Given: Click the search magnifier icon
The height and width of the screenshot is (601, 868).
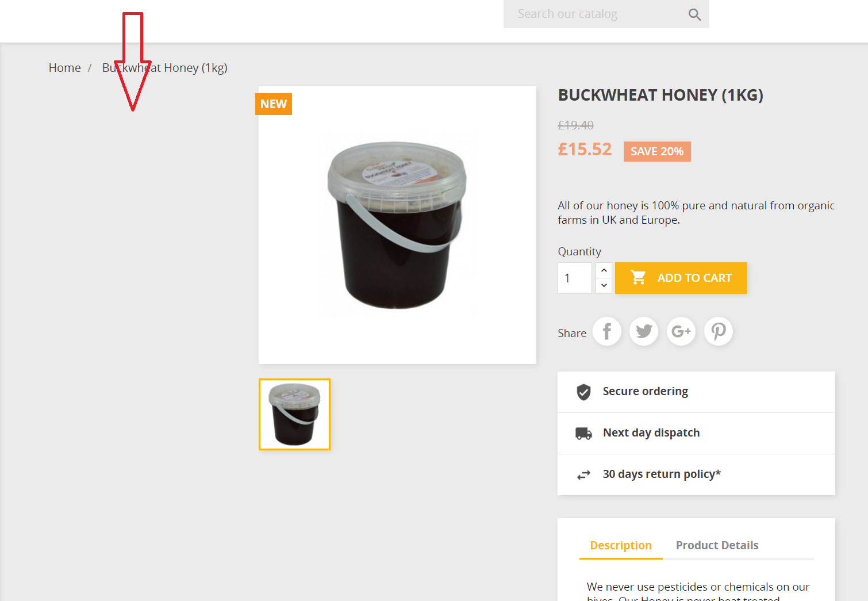Looking at the screenshot, I should click(x=694, y=14).
